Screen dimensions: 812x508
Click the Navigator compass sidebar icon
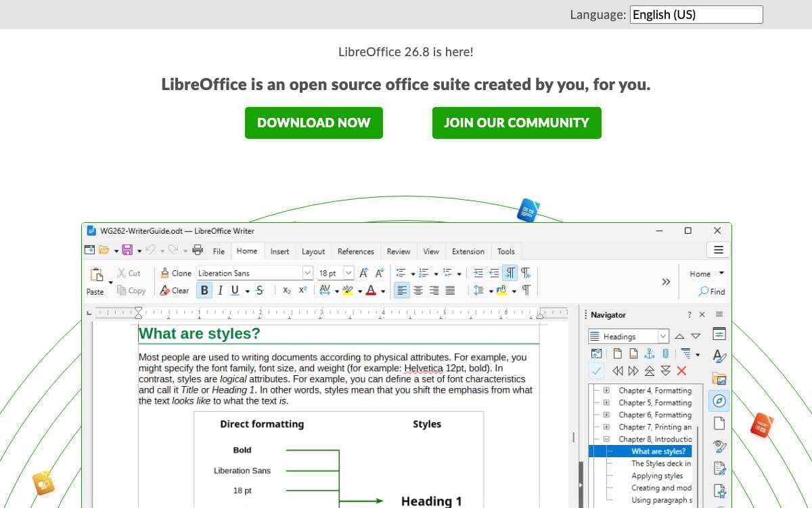(719, 401)
